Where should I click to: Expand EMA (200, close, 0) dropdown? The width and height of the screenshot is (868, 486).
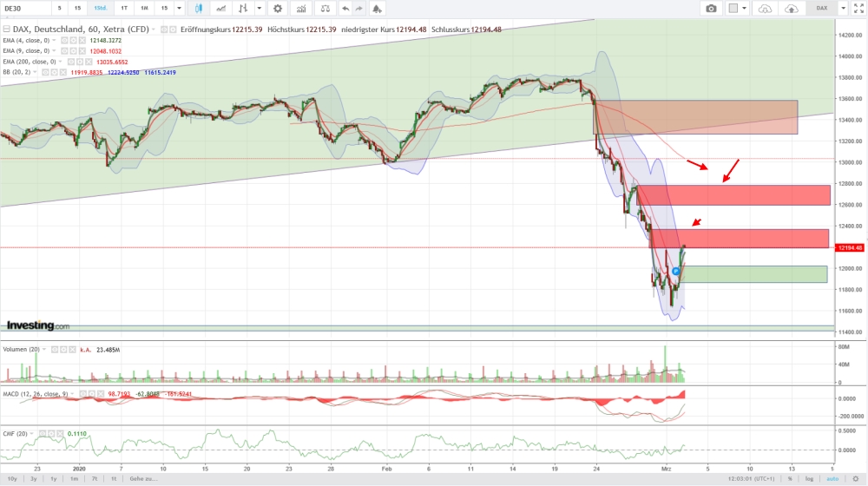point(61,62)
